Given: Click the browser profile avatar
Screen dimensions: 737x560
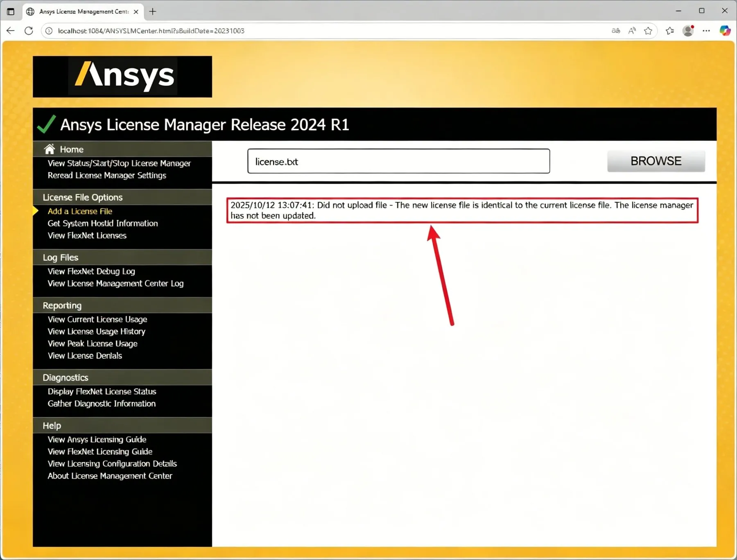Looking at the screenshot, I should pyautogui.click(x=688, y=31).
